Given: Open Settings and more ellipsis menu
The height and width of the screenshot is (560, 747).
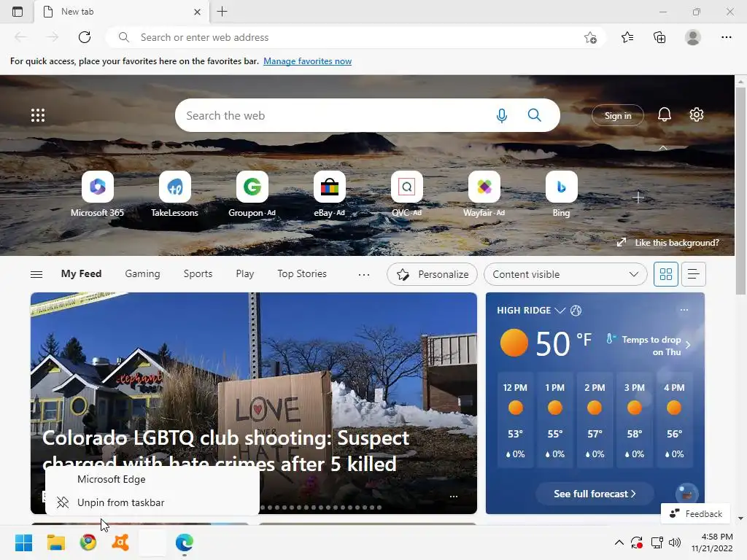Looking at the screenshot, I should coord(726,37).
